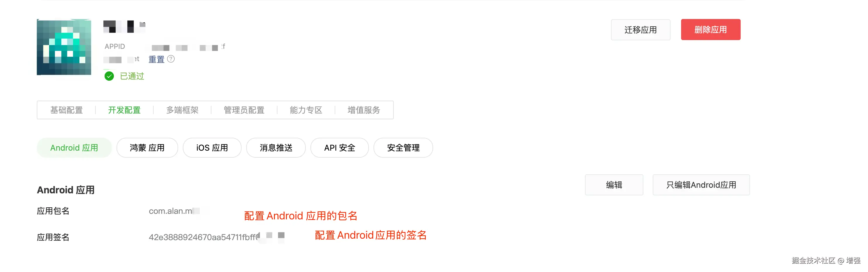
Task: Choose the iOS 应用 pill
Action: tap(212, 148)
